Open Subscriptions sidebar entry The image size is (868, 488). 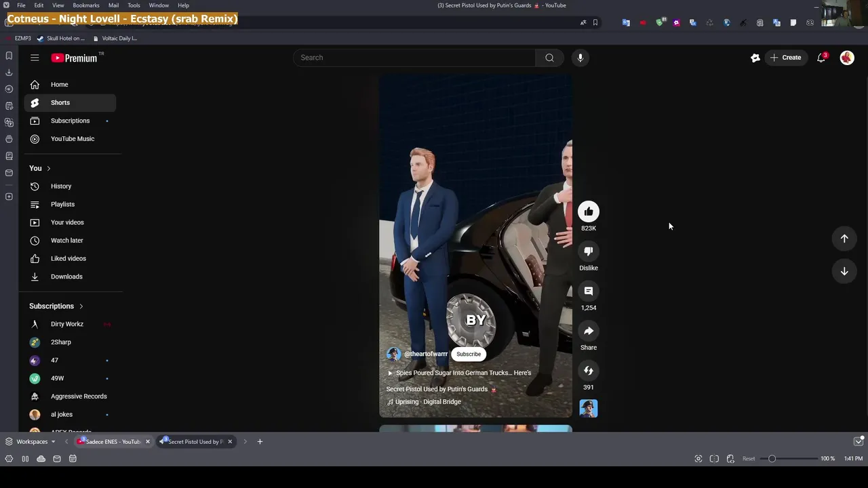tap(70, 121)
